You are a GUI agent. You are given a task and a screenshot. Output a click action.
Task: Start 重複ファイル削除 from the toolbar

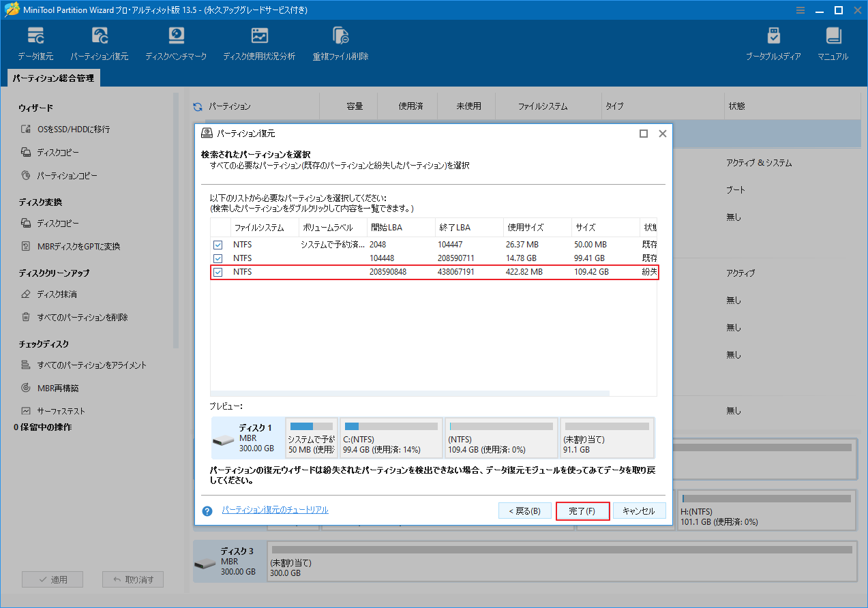pos(339,42)
